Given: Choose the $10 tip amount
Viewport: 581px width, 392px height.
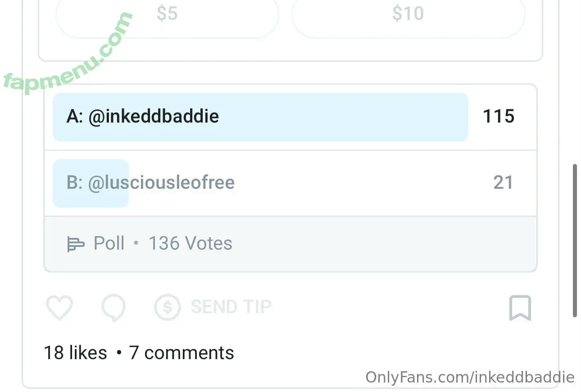Looking at the screenshot, I should [x=408, y=14].
